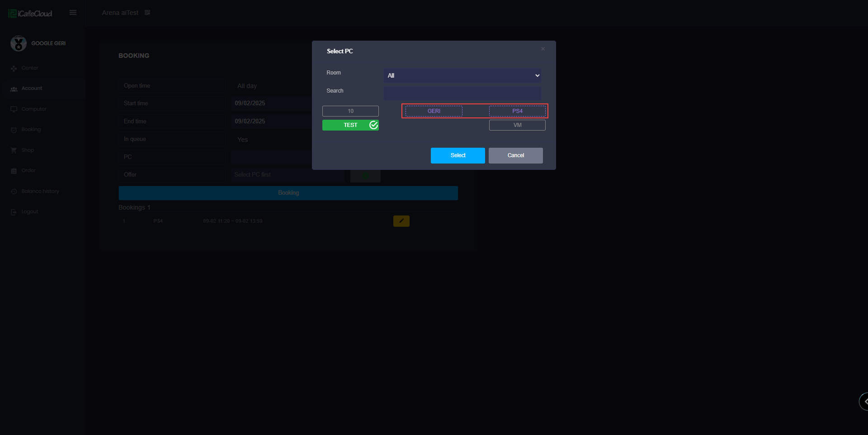The image size is (868, 435).
Task: Click the Logout sidebar icon
Action: coord(14,212)
